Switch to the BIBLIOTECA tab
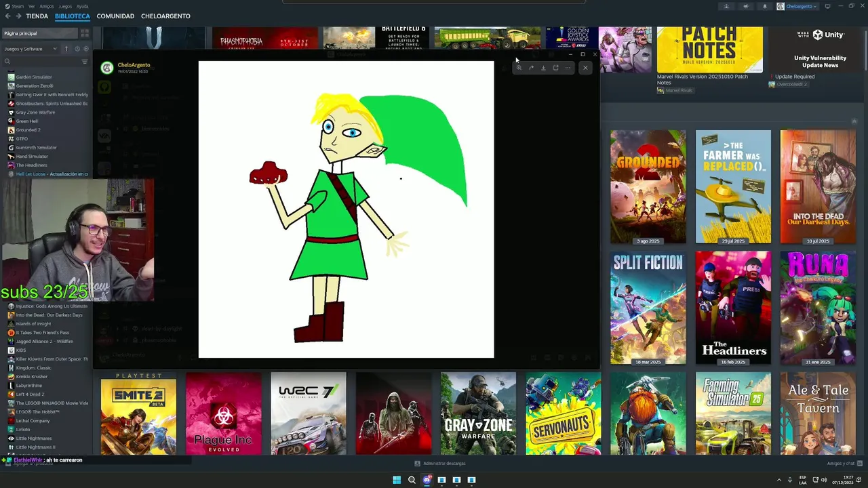Screen dimensions: 868x488 [73, 16]
